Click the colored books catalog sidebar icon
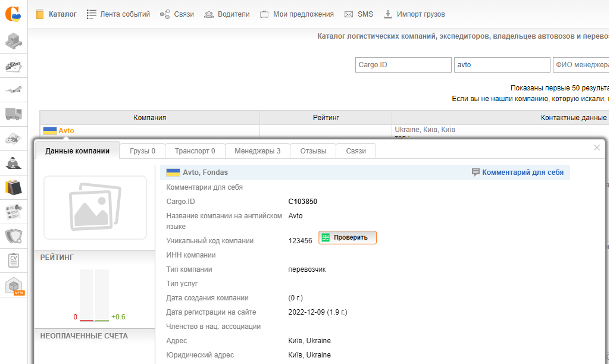 (x=14, y=187)
